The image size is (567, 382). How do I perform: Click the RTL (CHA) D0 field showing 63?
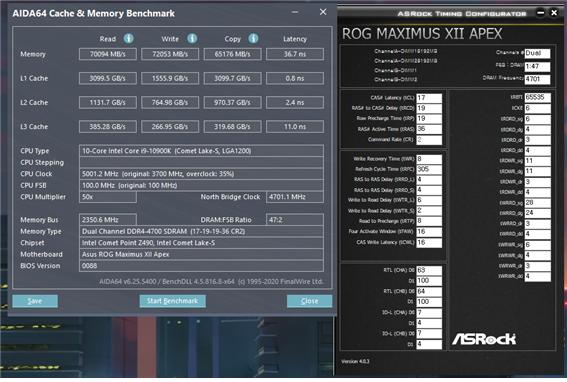click(429, 270)
